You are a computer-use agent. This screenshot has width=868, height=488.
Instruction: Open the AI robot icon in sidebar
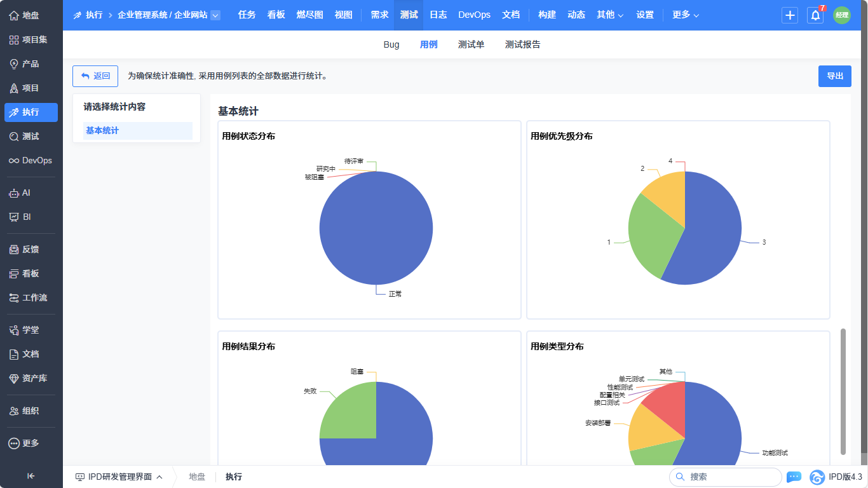(x=14, y=193)
